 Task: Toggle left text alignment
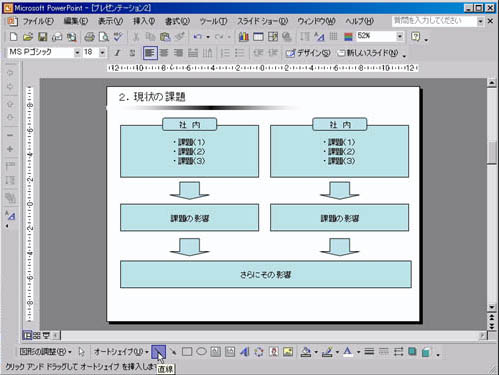click(x=150, y=53)
